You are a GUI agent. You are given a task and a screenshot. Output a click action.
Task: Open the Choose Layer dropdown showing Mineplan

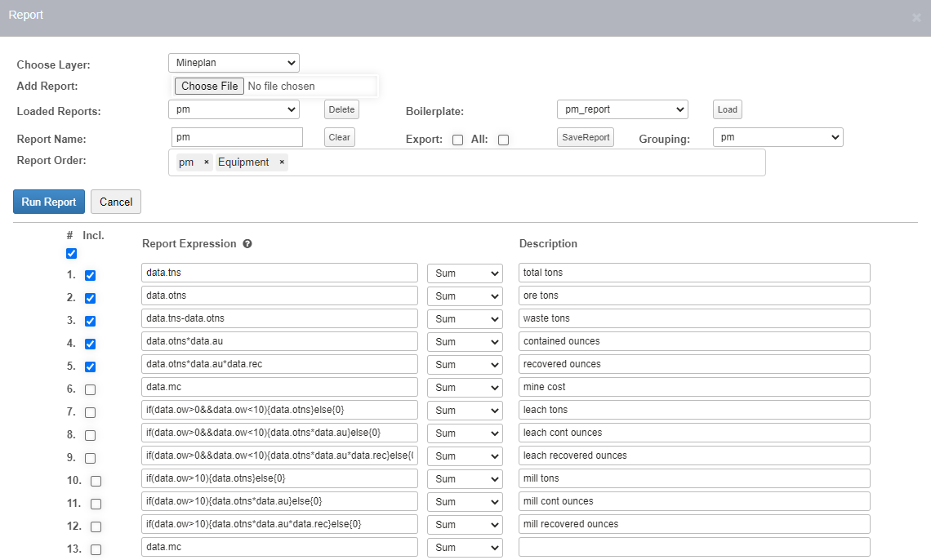[x=234, y=63]
